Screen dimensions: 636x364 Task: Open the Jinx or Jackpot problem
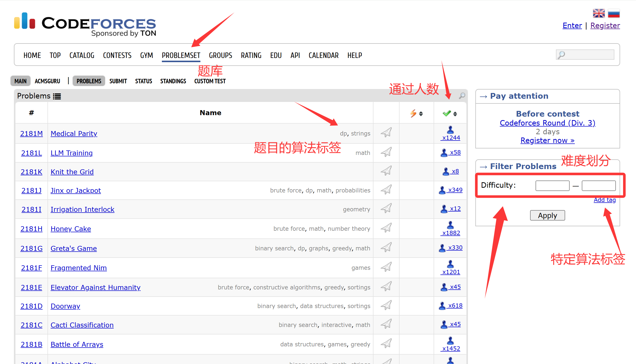click(76, 190)
